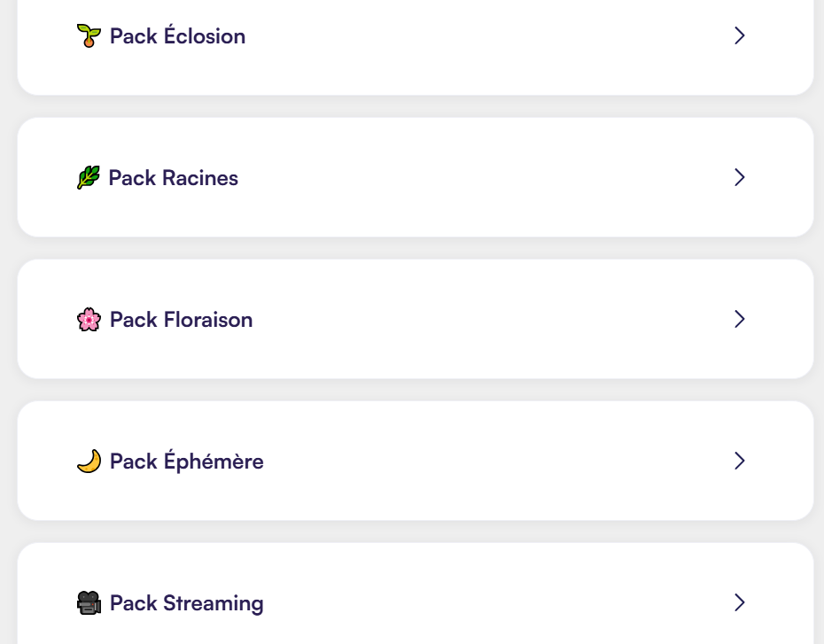Image resolution: width=824 pixels, height=644 pixels.
Task: Expand Pack Streaming using its chevron arrow
Action: coord(740,603)
